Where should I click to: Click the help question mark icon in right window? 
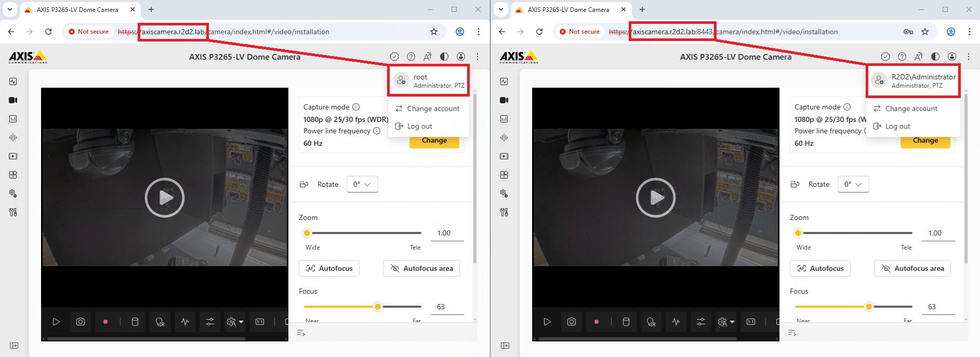902,57
